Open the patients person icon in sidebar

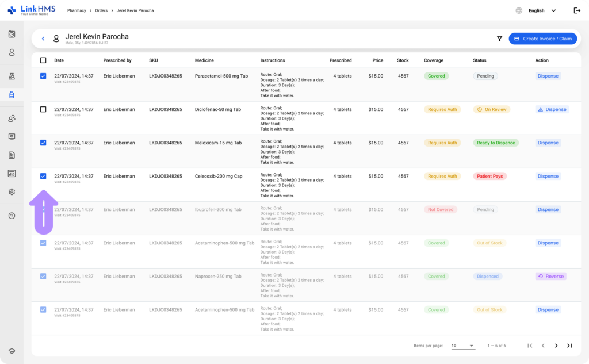pos(12,52)
